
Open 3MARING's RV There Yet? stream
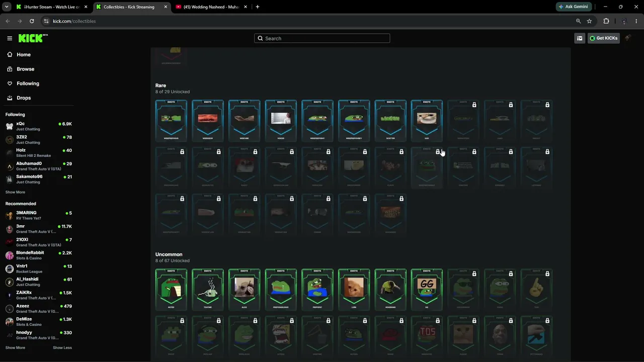[x=39, y=215]
